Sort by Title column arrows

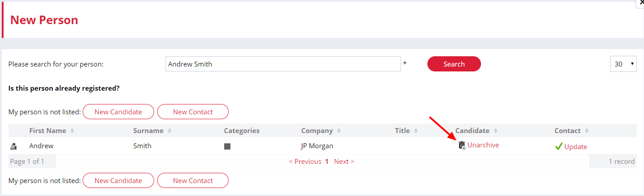(x=416, y=131)
